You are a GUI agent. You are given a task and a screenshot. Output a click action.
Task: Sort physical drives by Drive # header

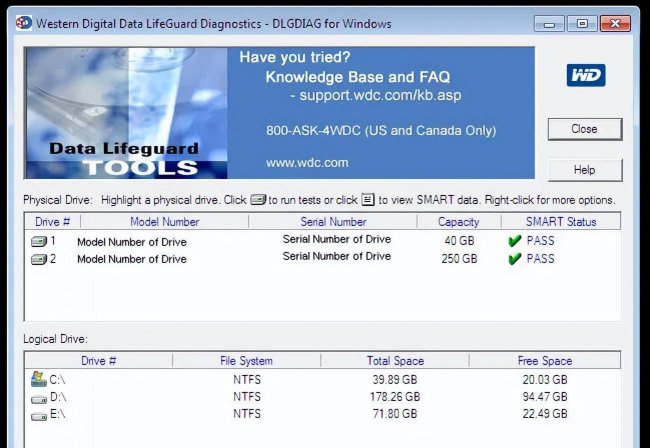point(52,222)
